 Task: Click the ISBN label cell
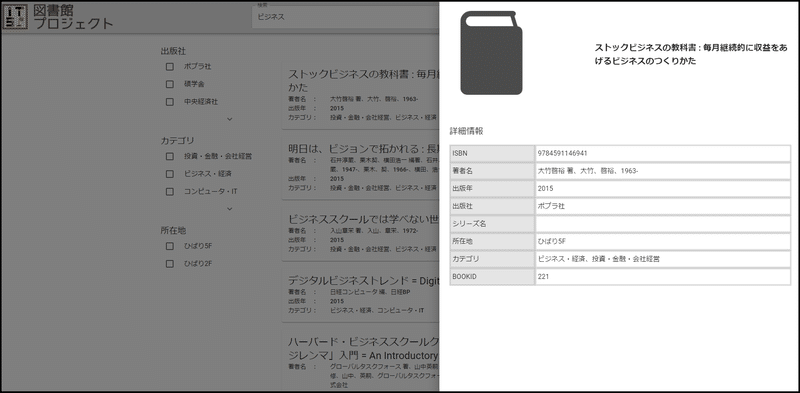(492, 153)
